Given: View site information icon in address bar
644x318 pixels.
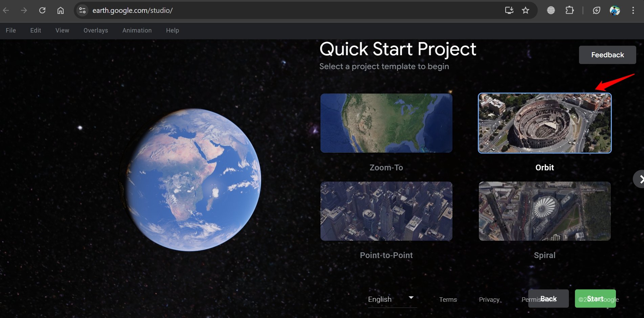Looking at the screenshot, I should click(82, 10).
